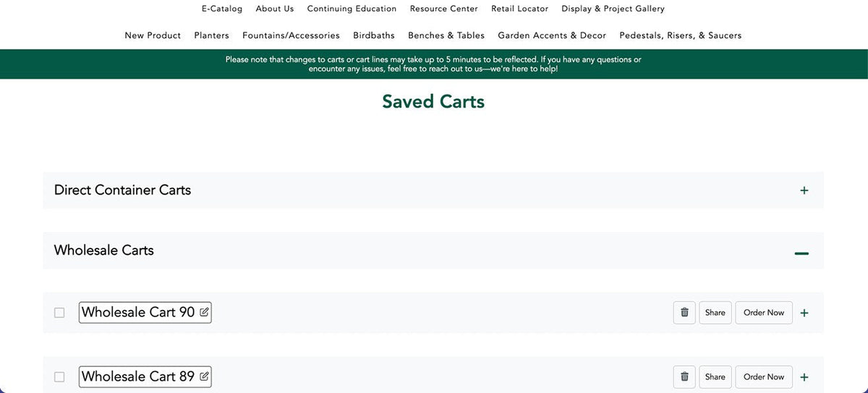Click the Wholesale Cart 89 name field
Viewport: 868px width, 393px height.
145,376
